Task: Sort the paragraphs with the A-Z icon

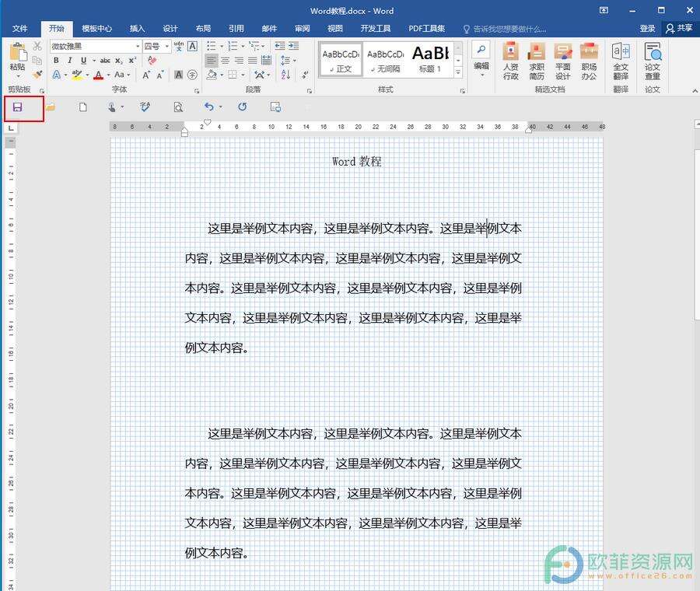Action: [286, 75]
